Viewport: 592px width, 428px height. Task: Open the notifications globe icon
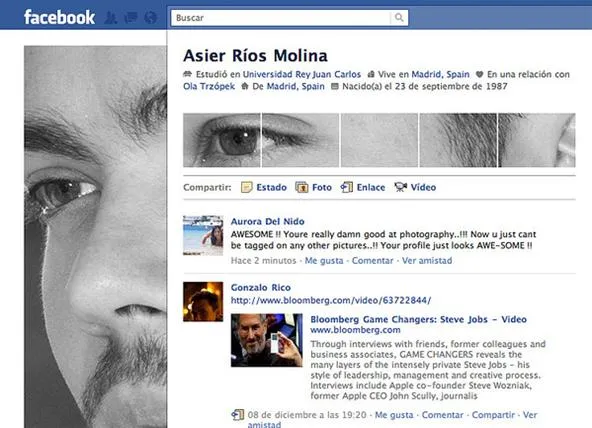[150, 17]
